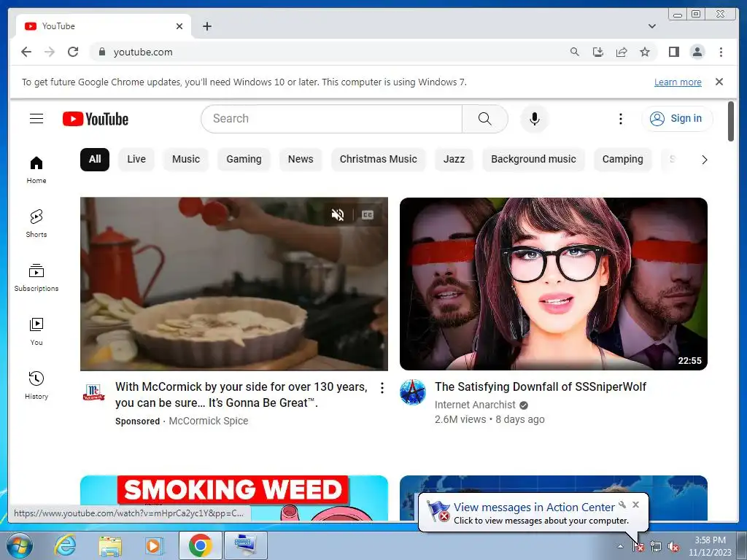Show hidden tray icons arrow
The width and height of the screenshot is (747, 560).
click(620, 546)
